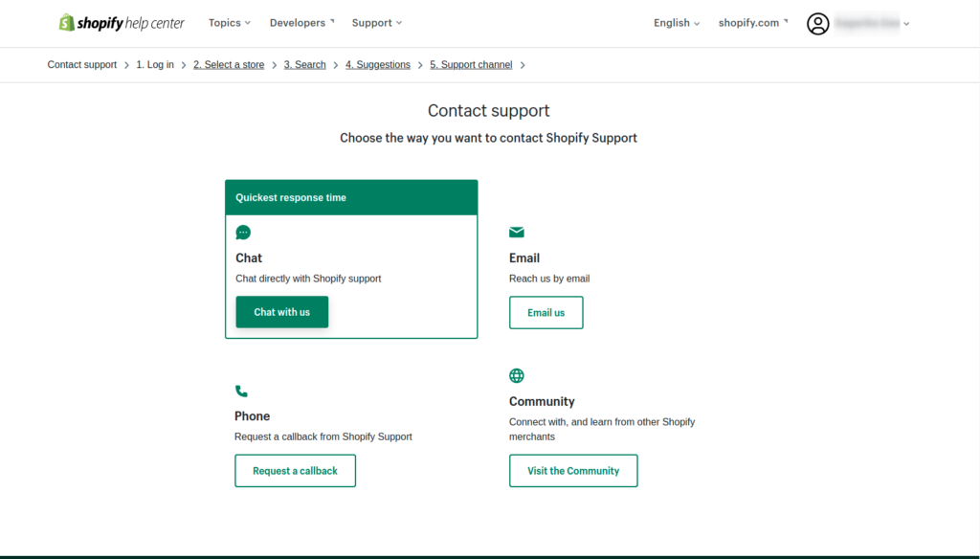Click the Shopify Help Center logo
Image resolution: width=980 pixels, height=559 pixels.
121,22
